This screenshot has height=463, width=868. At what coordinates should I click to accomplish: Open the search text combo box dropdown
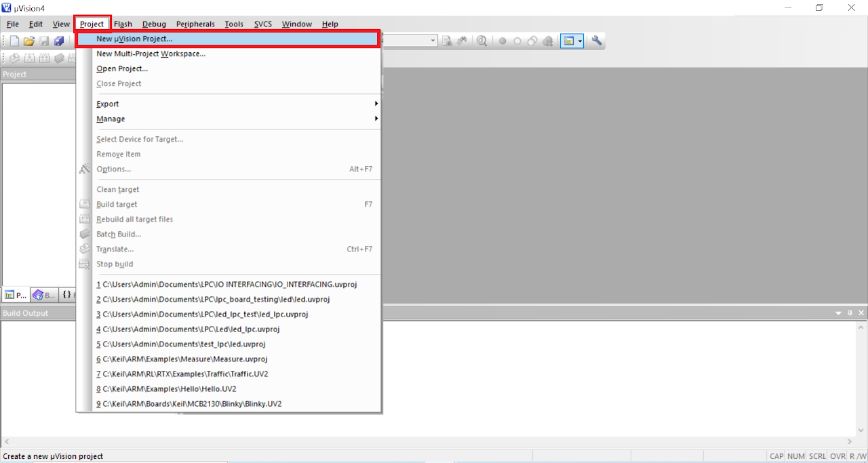(433, 41)
